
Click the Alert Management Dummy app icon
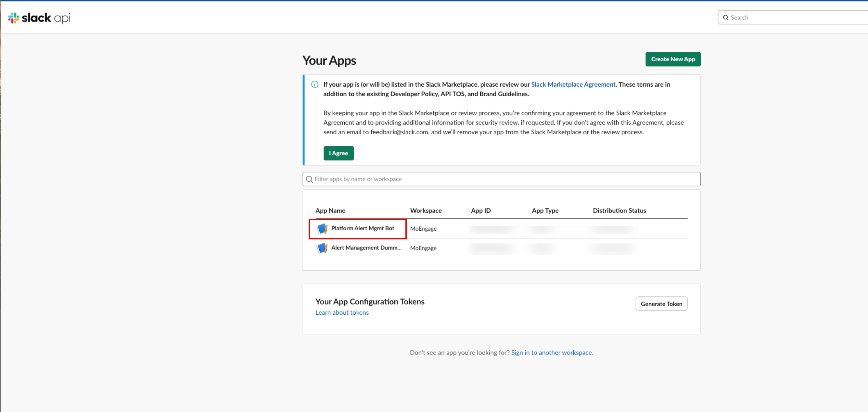322,248
